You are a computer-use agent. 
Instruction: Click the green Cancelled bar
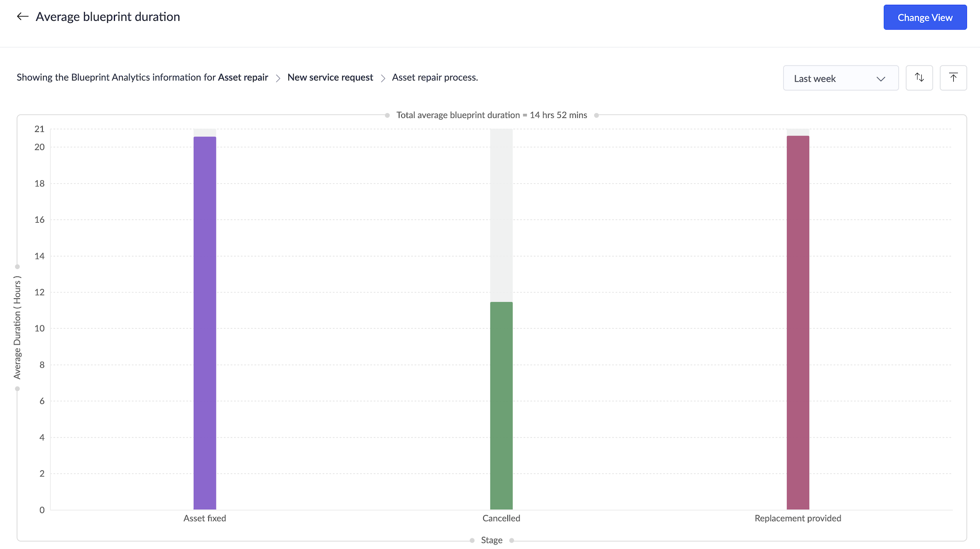tap(501, 405)
